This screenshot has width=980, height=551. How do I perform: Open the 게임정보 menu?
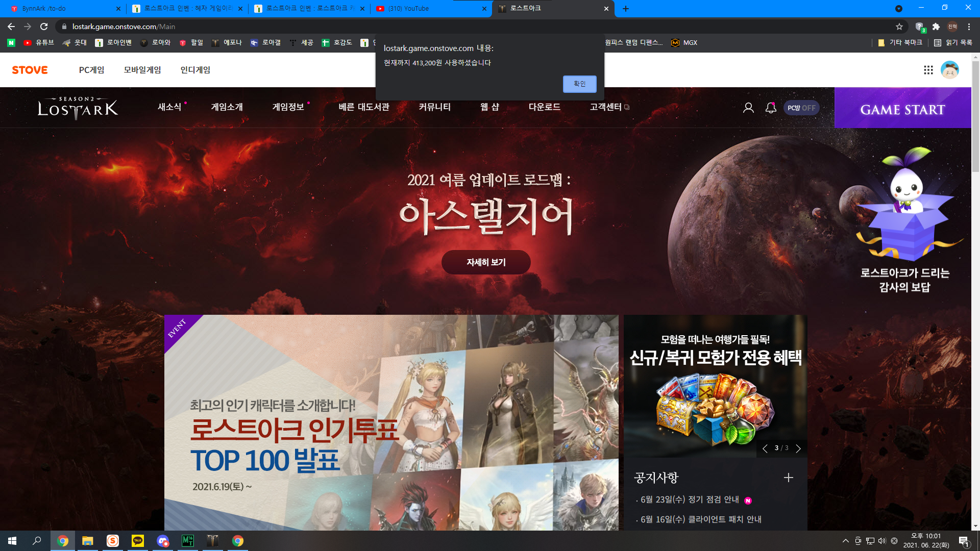click(x=288, y=107)
